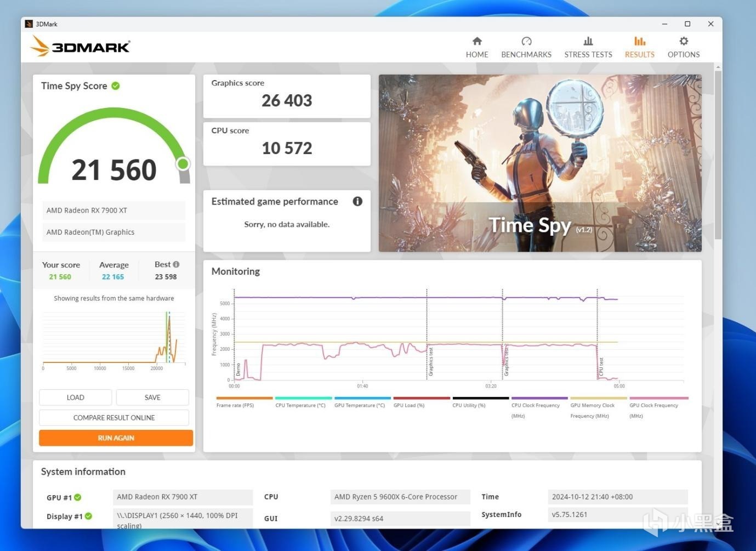The height and width of the screenshot is (551, 756).
Task: Click the Time Spy Score green validation checkmark
Action: point(116,86)
